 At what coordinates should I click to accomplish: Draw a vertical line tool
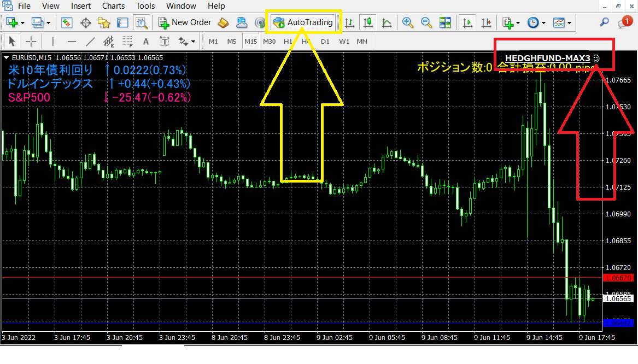[53, 42]
